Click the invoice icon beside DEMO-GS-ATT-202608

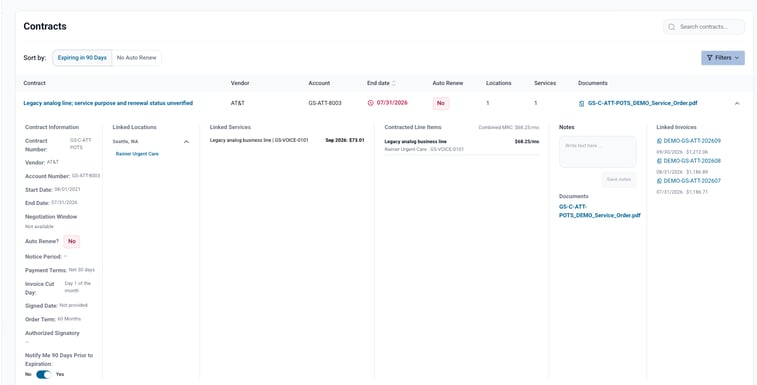(x=659, y=161)
